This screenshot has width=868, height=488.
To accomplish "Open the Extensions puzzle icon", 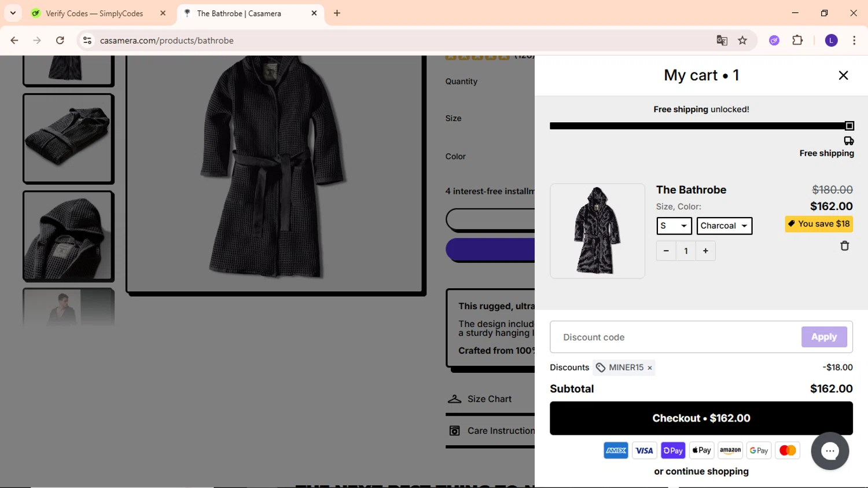I will pos(797,41).
